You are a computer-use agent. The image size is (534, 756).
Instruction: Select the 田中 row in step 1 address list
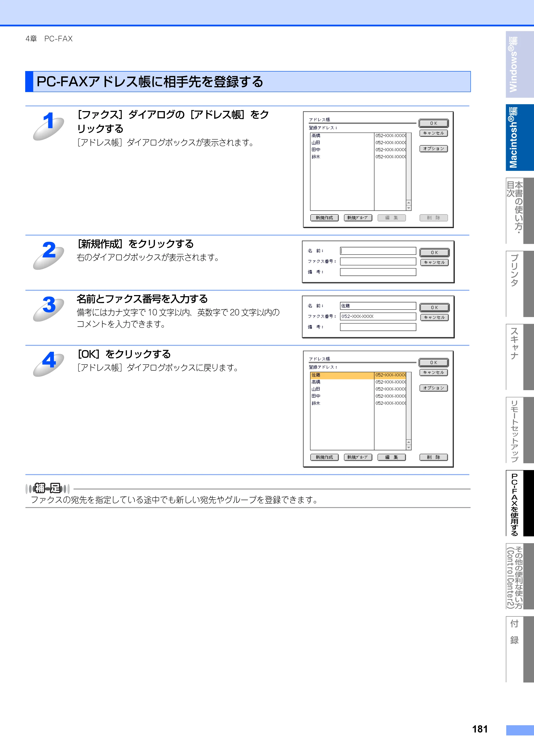pyautogui.click(x=358, y=150)
